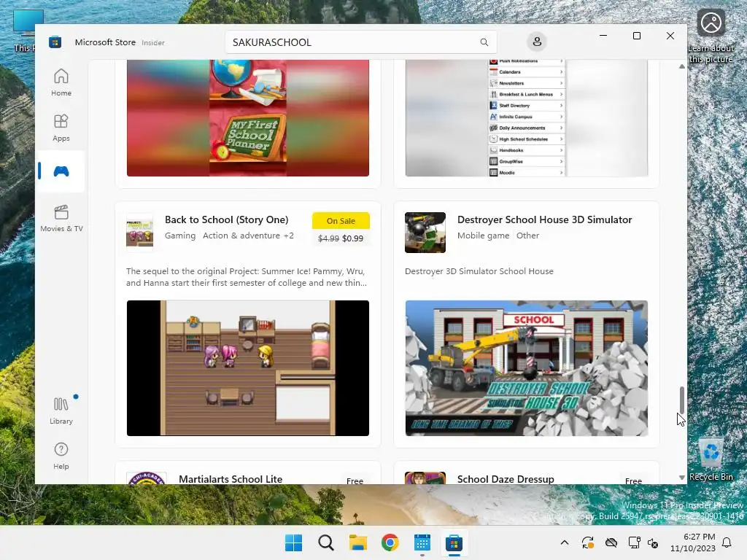
Task: Click the OneDrive cloud tray icon
Action: pos(611,542)
